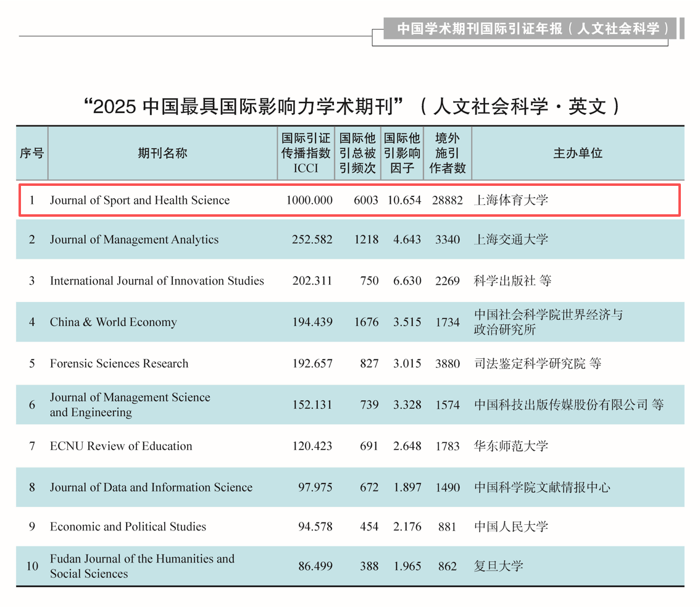Select the 期刊名称 column header
Image resolution: width=700 pixels, height=607 pixels.
coord(162,153)
